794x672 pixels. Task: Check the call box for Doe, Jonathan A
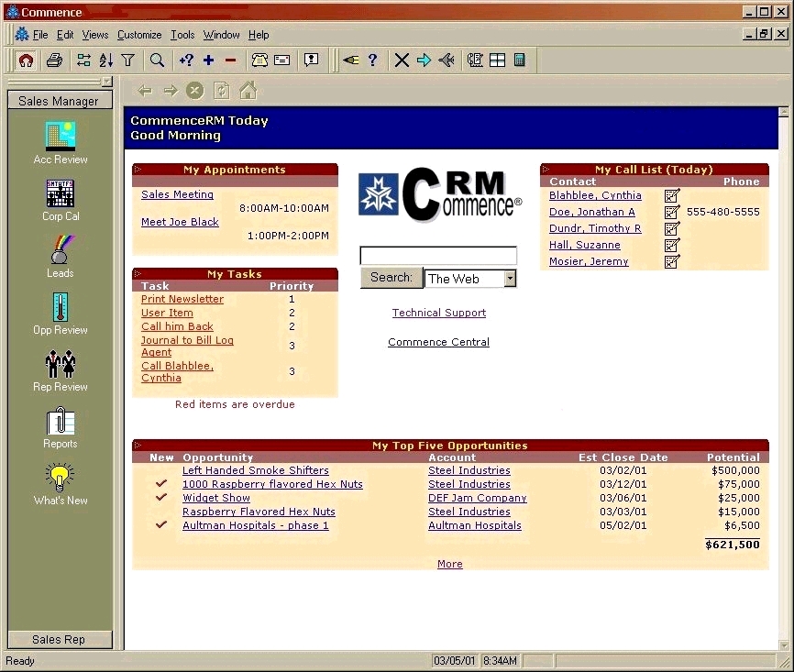(x=672, y=212)
